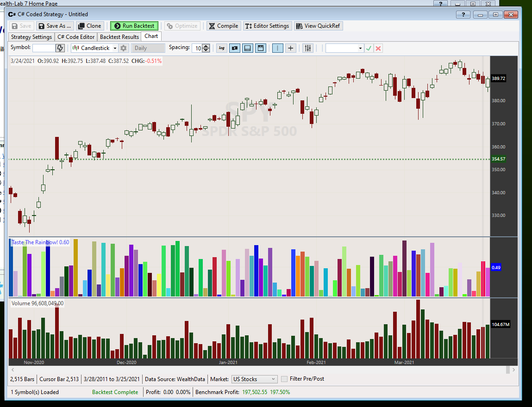
Task: Click inside the Symbol input field
Action: pos(44,48)
